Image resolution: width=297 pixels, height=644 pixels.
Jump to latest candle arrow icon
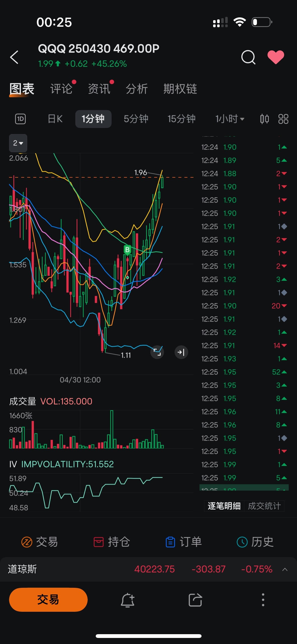point(181,352)
